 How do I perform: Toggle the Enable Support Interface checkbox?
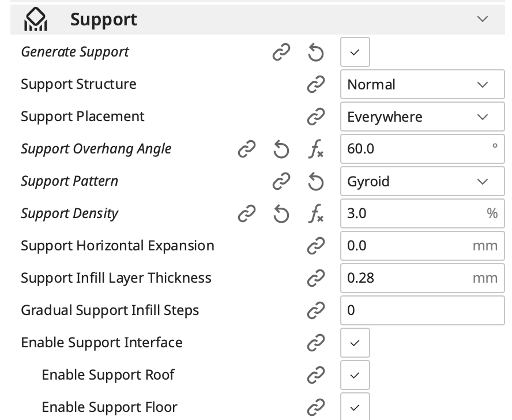pyautogui.click(x=355, y=343)
